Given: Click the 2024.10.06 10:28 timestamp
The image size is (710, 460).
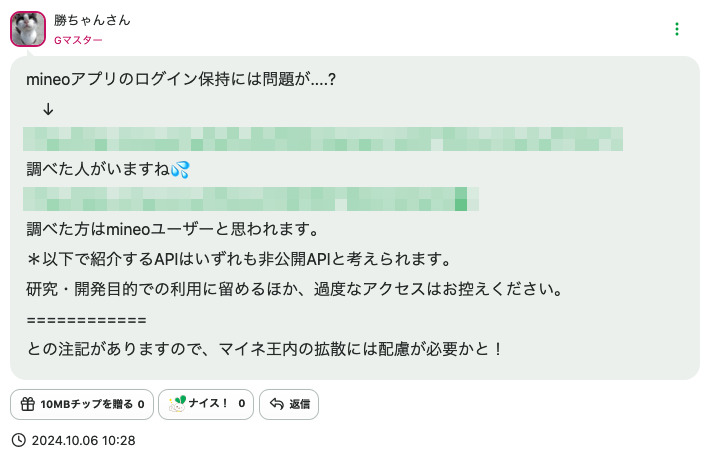Looking at the screenshot, I should click(83, 440).
